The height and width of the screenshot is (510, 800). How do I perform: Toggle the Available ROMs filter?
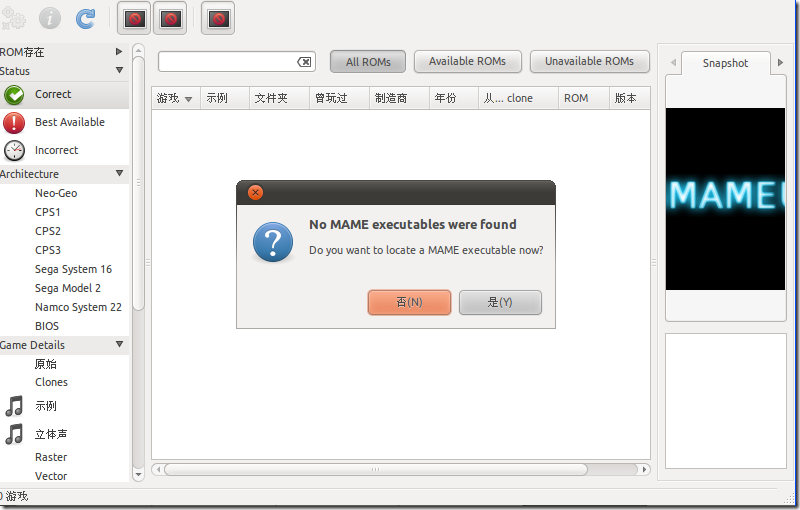[x=467, y=62]
